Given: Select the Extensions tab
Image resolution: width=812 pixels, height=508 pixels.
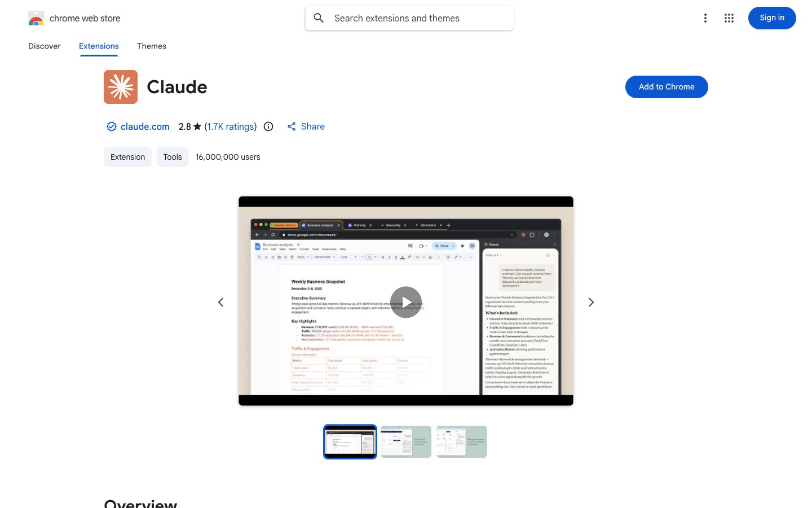Looking at the screenshot, I should (x=99, y=46).
